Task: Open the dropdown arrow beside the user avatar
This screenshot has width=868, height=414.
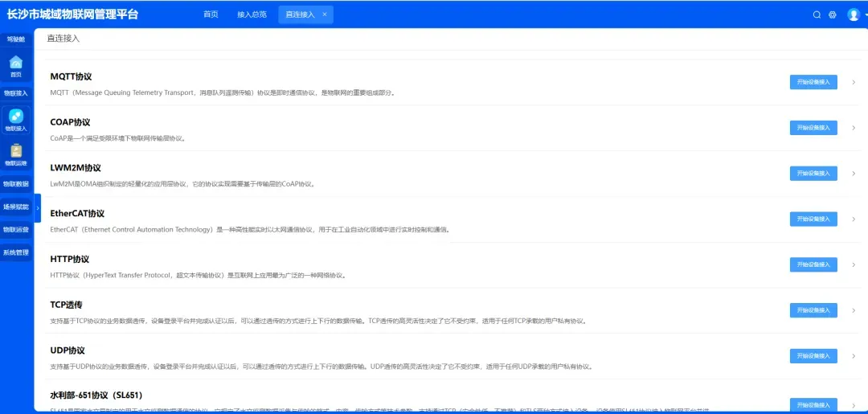Action: point(866,15)
